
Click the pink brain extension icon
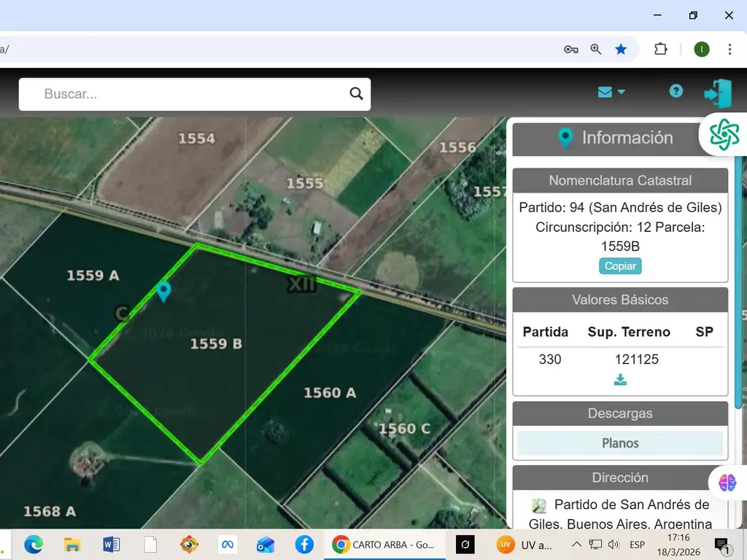point(727,482)
